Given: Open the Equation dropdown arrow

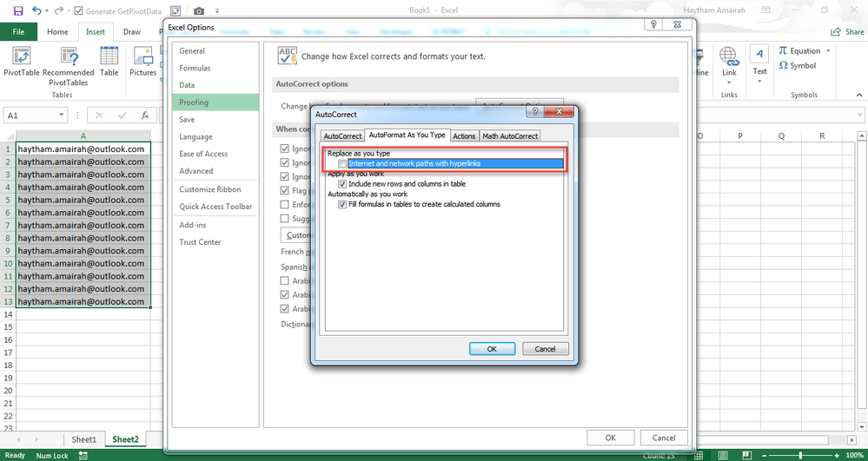Looking at the screenshot, I should 828,50.
